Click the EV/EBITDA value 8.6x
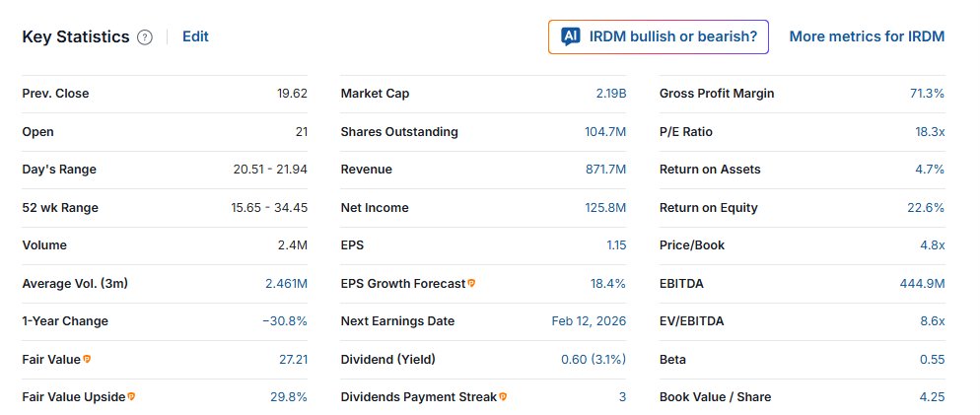 [x=933, y=321]
